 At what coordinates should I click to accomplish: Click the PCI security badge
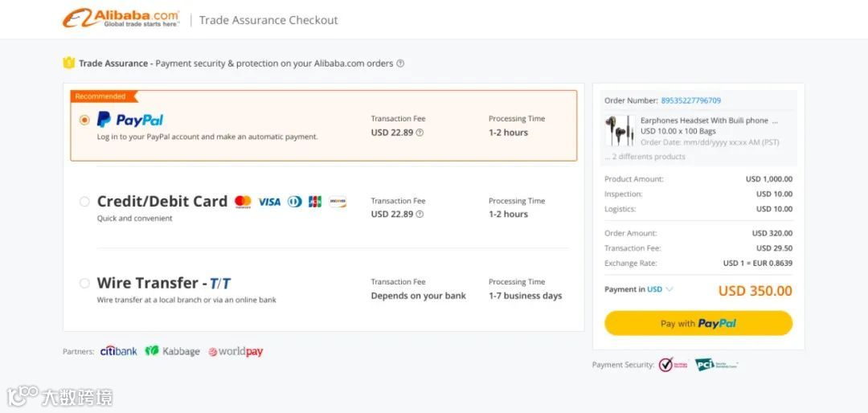point(715,364)
